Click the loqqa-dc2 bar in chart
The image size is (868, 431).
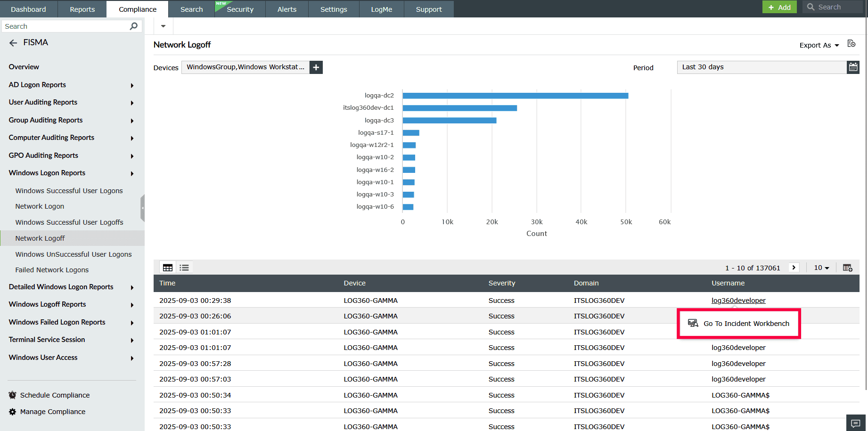click(x=515, y=96)
